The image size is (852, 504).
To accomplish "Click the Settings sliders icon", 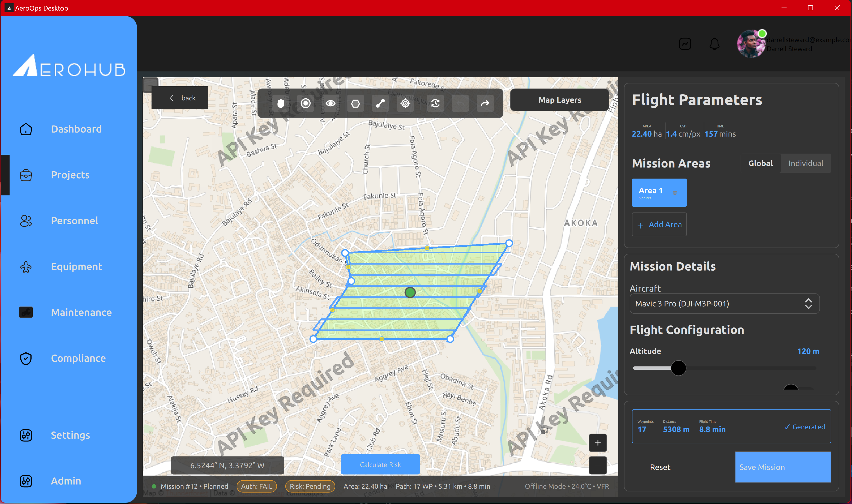I will tap(26, 435).
